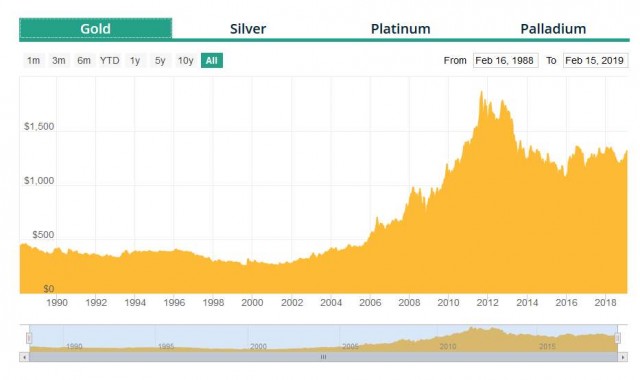Choose the 3m time range

point(59,60)
